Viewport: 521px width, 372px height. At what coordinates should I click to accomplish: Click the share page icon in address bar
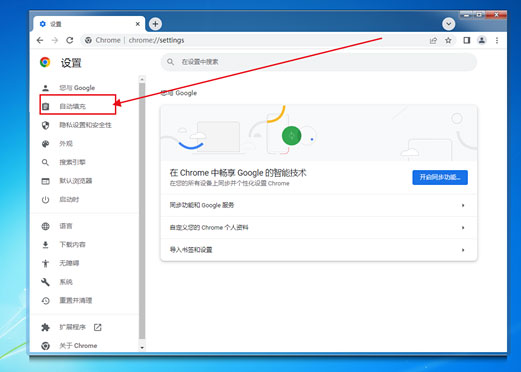(x=433, y=40)
